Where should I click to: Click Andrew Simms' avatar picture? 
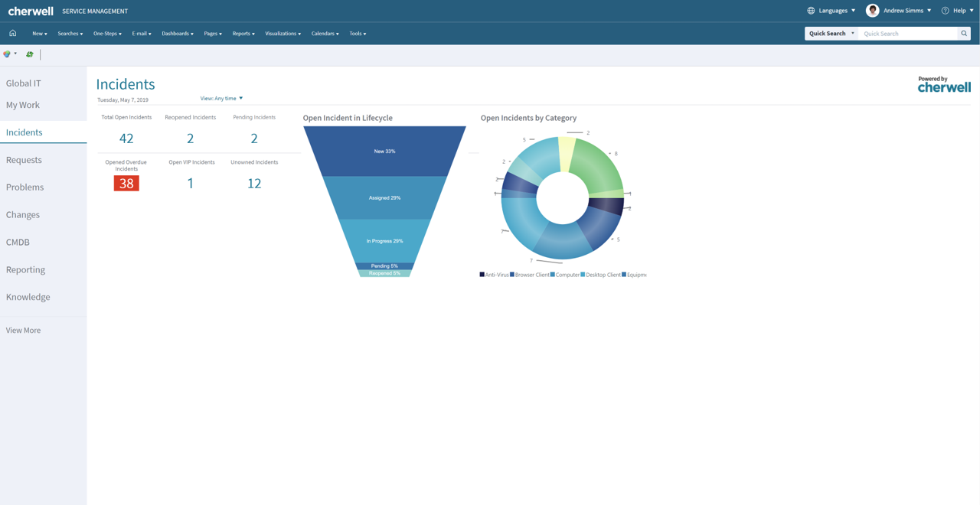tap(872, 11)
